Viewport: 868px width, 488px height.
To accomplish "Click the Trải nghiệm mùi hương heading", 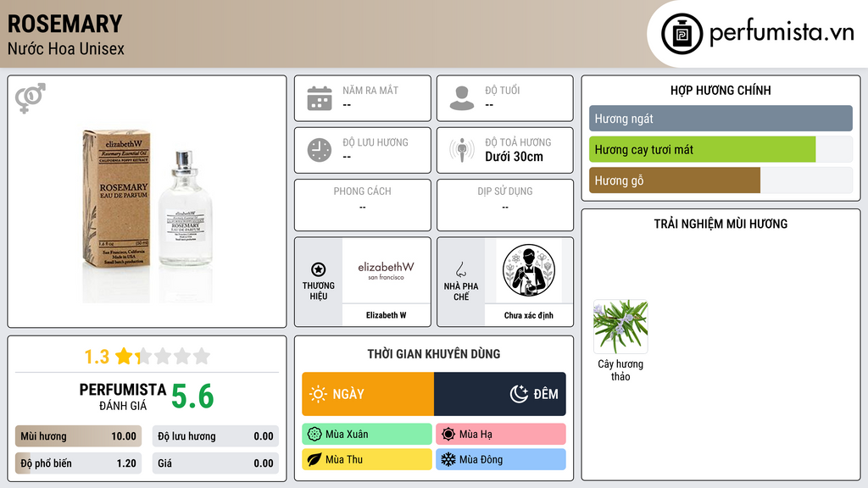I will [721, 224].
